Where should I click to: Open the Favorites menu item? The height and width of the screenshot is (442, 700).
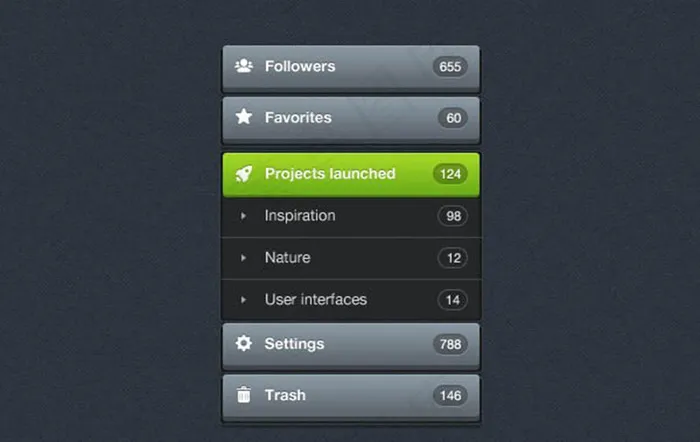[298, 117]
